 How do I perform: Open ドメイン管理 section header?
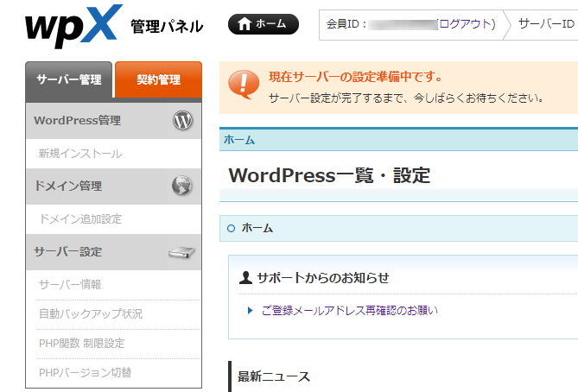coord(113,186)
